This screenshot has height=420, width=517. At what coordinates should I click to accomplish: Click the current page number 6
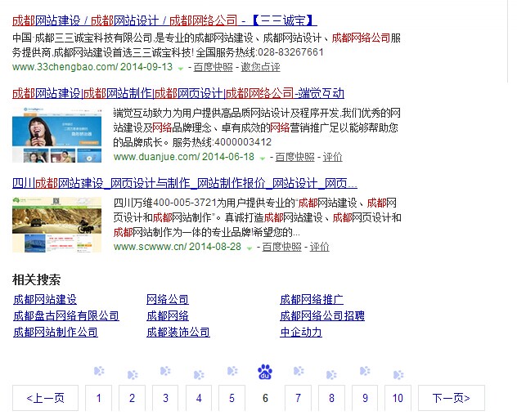[x=265, y=398]
